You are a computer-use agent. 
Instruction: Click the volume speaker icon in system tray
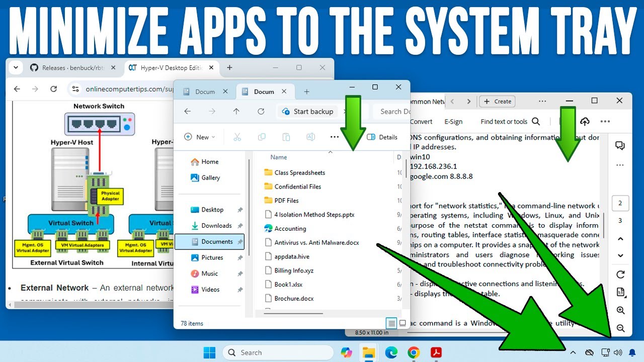tap(618, 352)
